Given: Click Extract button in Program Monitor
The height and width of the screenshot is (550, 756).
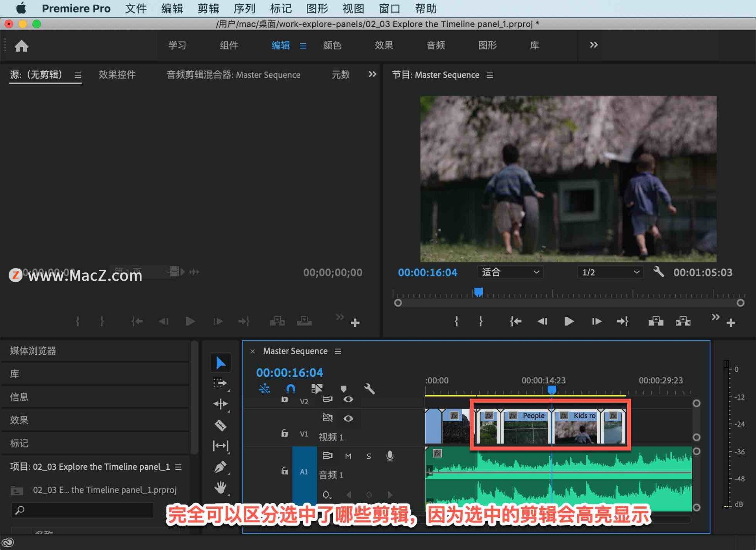Looking at the screenshot, I should pos(683,322).
